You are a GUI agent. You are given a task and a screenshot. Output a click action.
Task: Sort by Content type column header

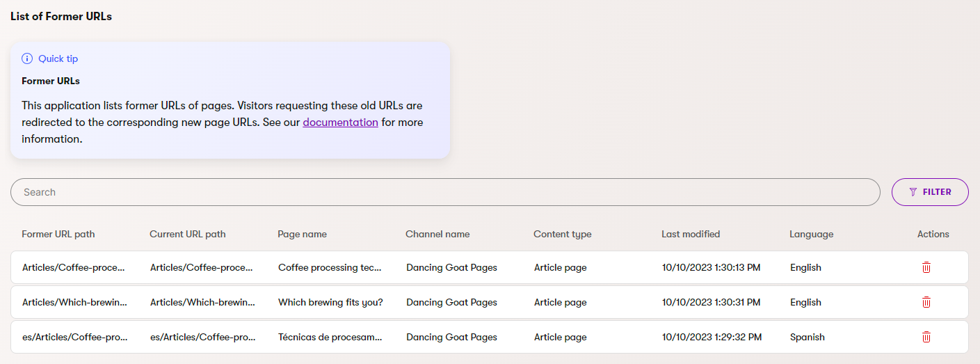(562, 234)
